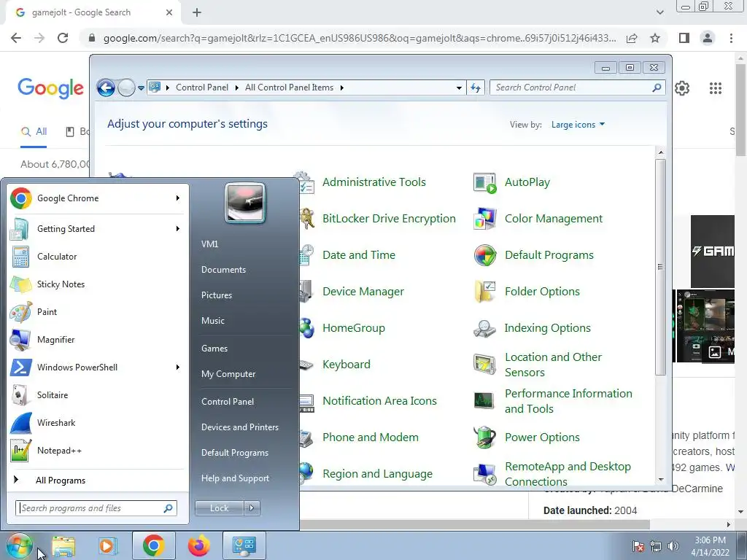Open Color Management icon in Control Panel
This screenshot has height=560, width=747.
(x=485, y=219)
